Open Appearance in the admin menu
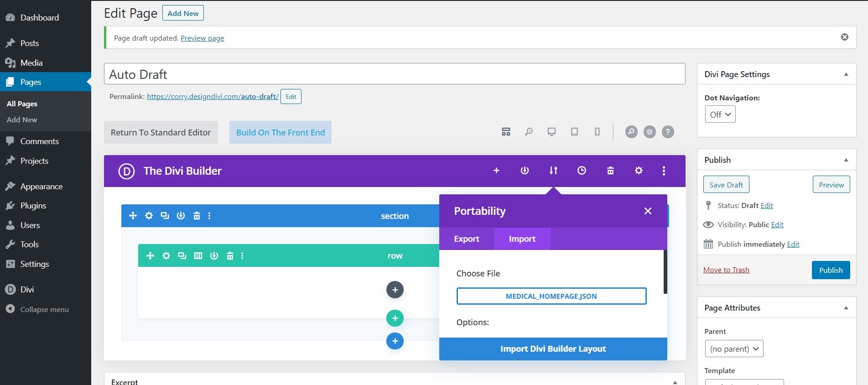This screenshot has width=868, height=385. tap(46, 187)
